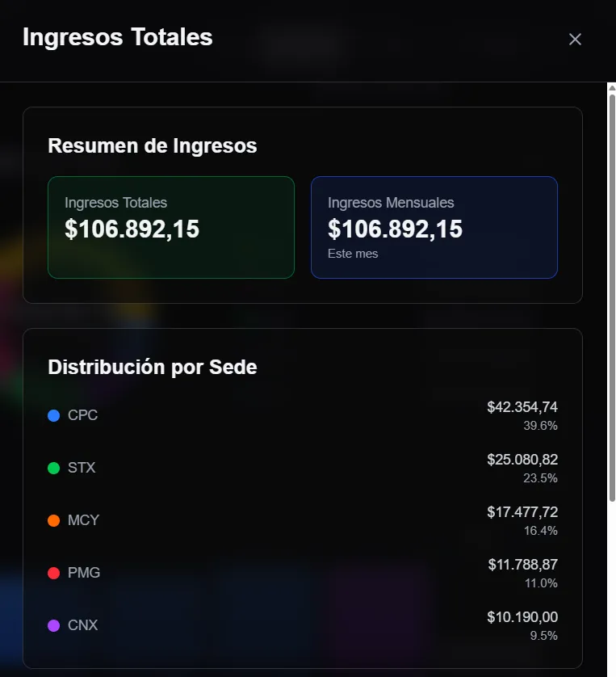Click the $42.354,74 amount for CPC
Viewport: 616px width, 677px height.
point(523,406)
